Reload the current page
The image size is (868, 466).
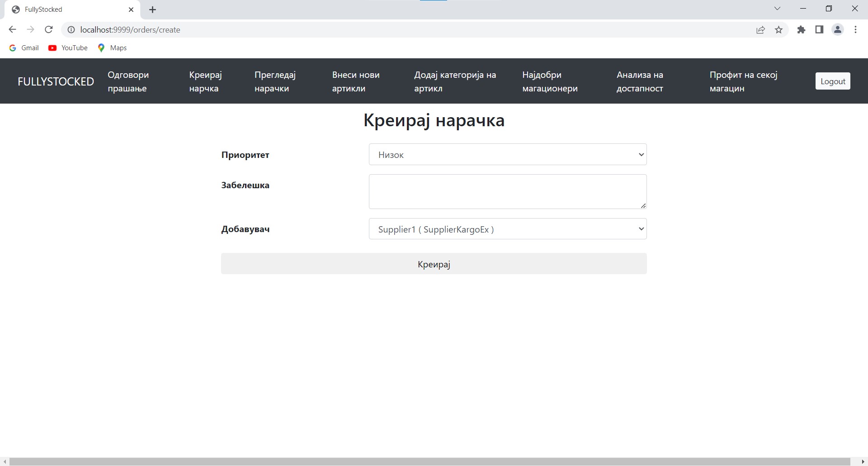(x=49, y=30)
